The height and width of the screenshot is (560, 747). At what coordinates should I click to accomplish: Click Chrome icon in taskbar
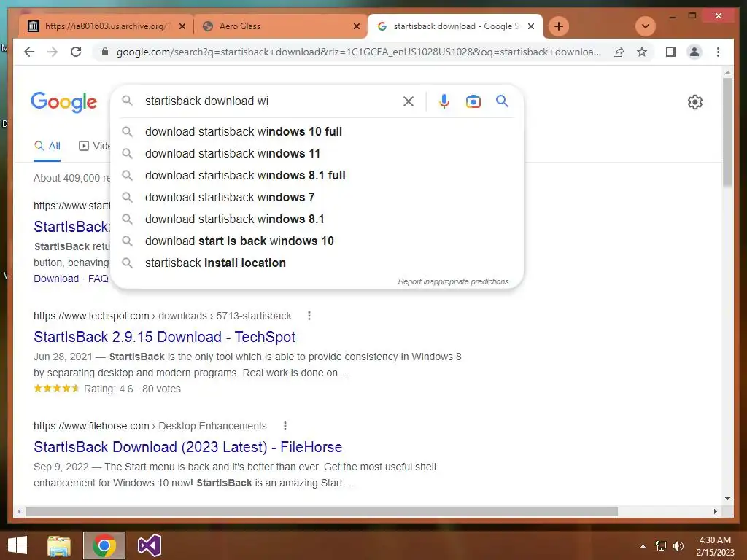(x=104, y=545)
